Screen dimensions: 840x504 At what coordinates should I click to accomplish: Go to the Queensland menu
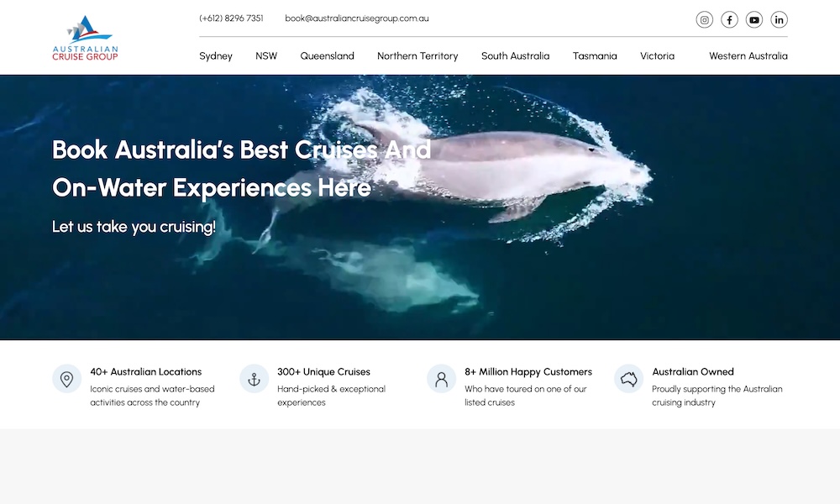pyautogui.click(x=327, y=56)
